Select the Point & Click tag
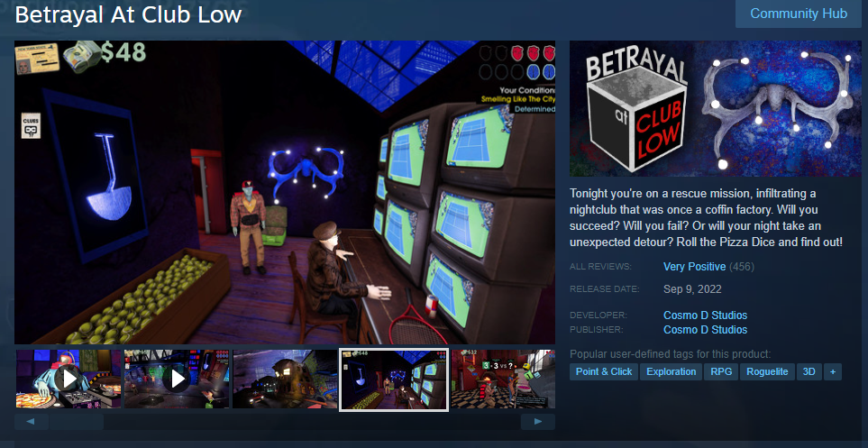The height and width of the screenshot is (448, 868). (604, 371)
